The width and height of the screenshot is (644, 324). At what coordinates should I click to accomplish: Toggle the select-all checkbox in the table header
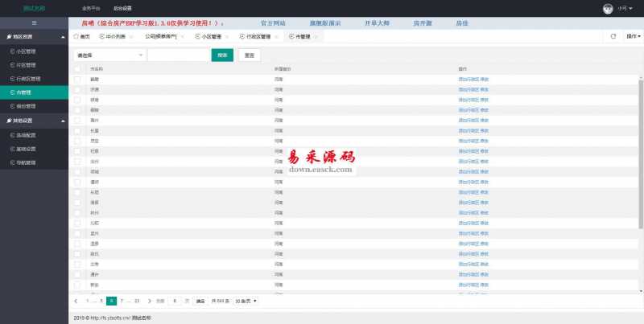click(77, 69)
